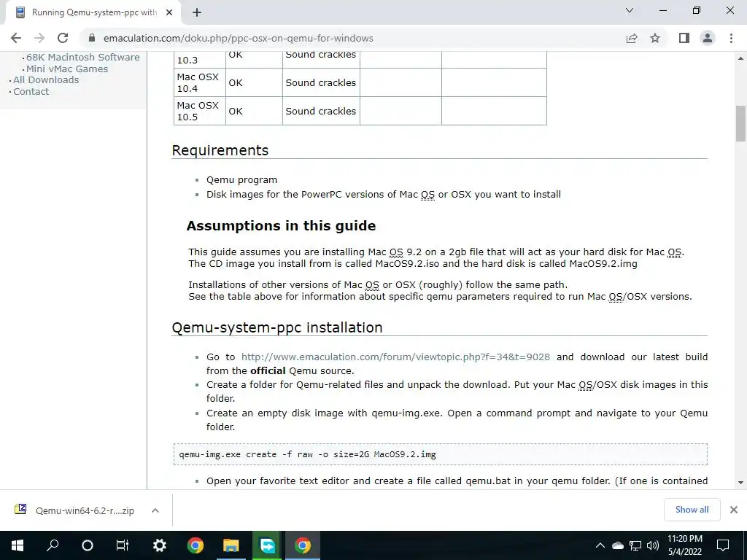Click Show all downloads button
The image size is (747, 560).
coord(692,510)
